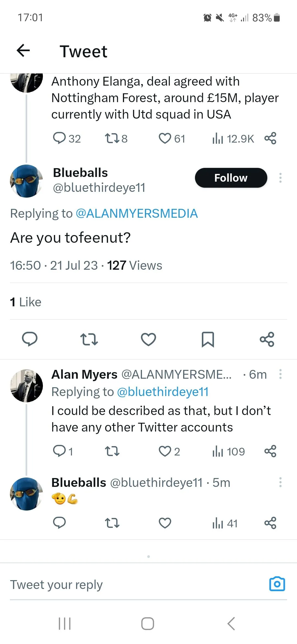297x644 pixels.
Task: Share the main tweet via share icon
Action: click(267, 339)
